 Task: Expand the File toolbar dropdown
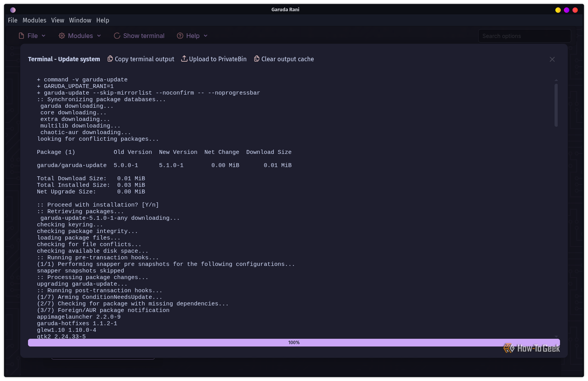[x=32, y=36]
